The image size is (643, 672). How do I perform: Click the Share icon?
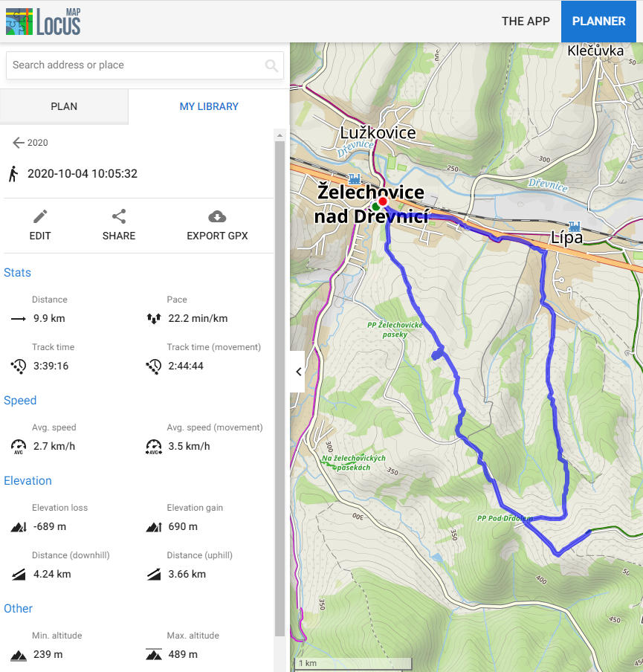119,217
